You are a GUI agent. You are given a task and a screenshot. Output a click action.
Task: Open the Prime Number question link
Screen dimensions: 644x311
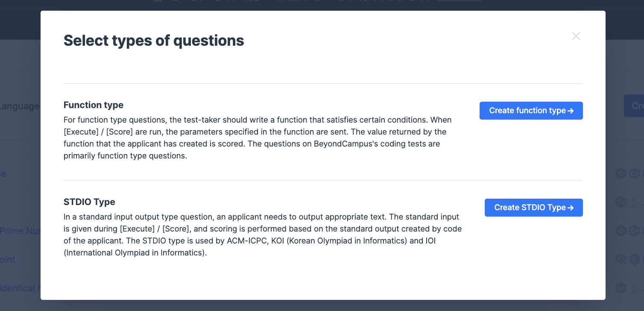pyautogui.click(x=20, y=231)
